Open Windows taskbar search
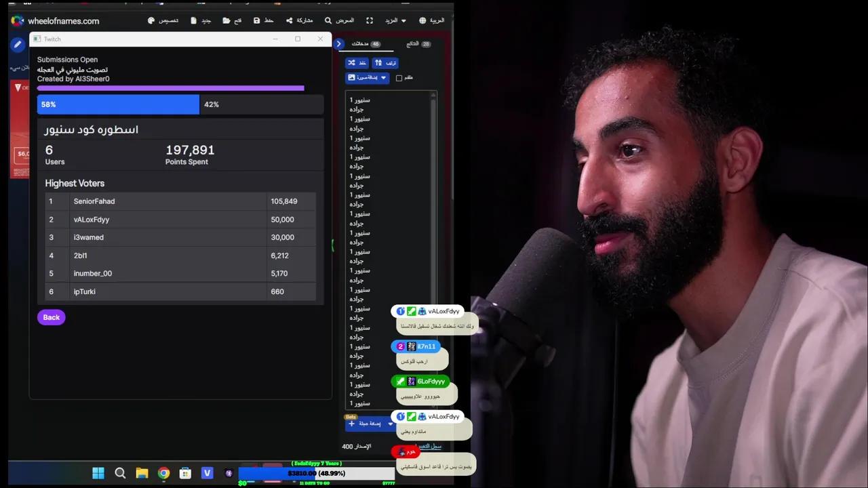This screenshot has height=488, width=868. [120, 473]
